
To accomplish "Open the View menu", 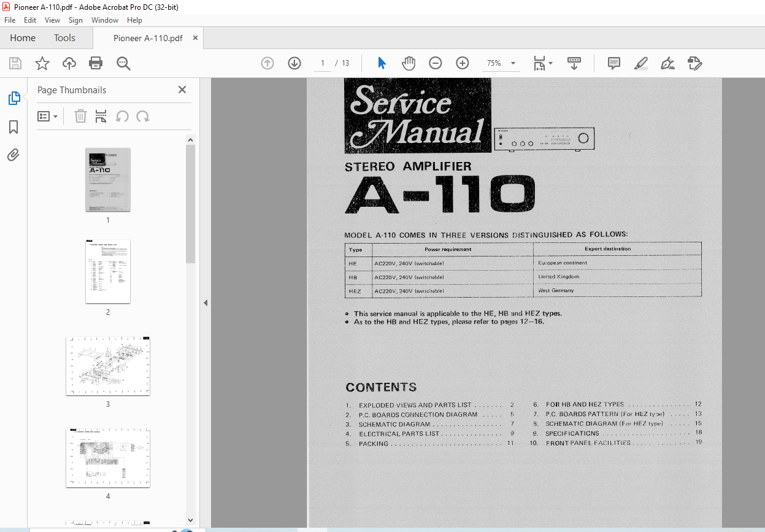I will click(x=52, y=20).
